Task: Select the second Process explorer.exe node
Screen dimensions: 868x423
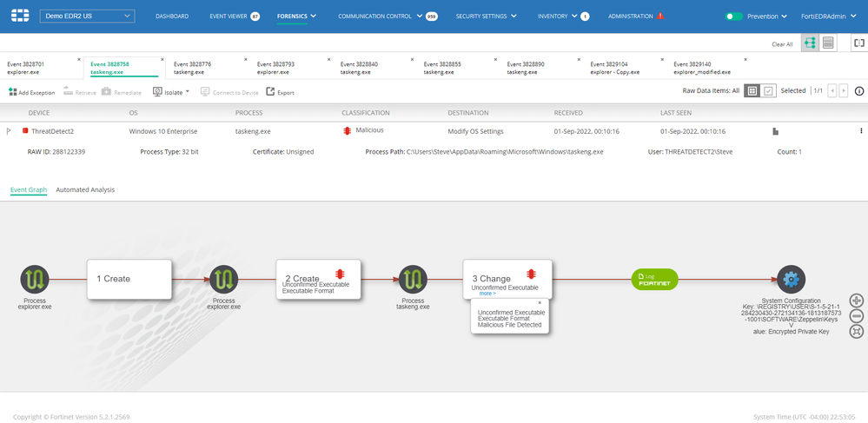Action: coord(223,279)
